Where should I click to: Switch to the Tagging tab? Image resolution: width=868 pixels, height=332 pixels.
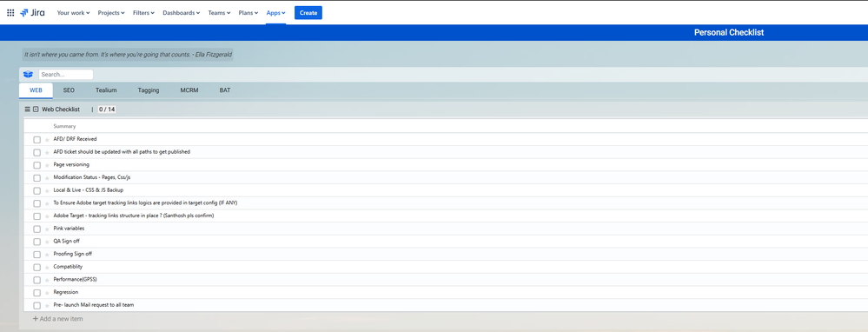point(149,90)
